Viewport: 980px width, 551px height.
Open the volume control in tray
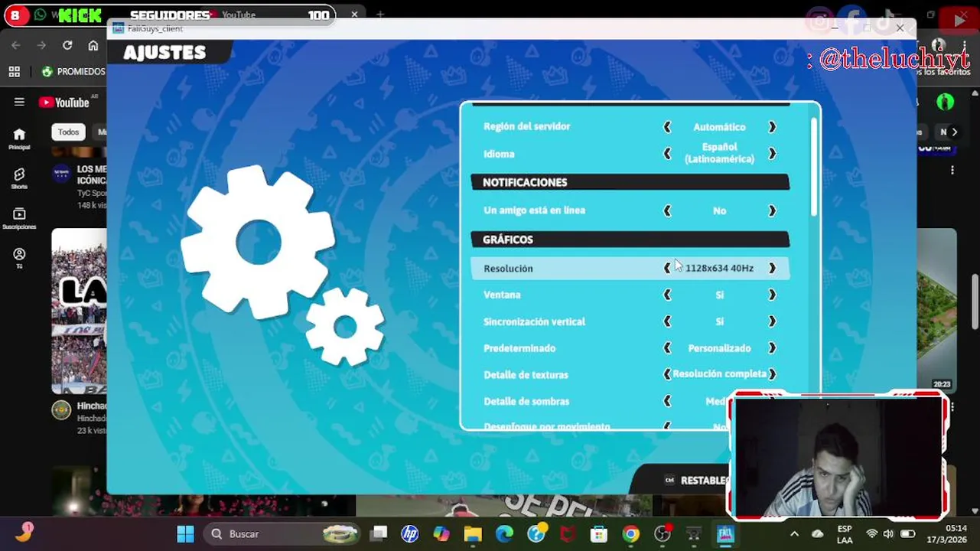click(x=888, y=534)
